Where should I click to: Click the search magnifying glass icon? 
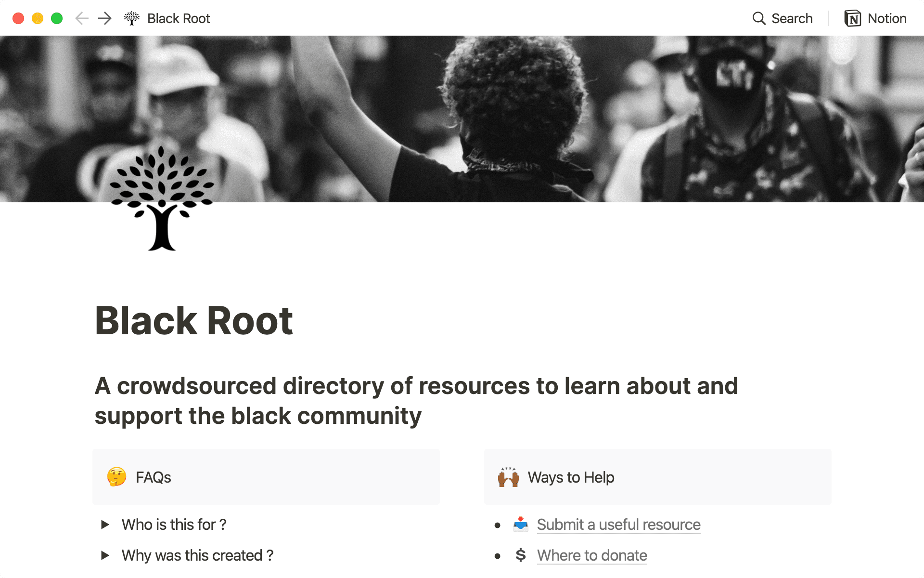[x=758, y=18]
